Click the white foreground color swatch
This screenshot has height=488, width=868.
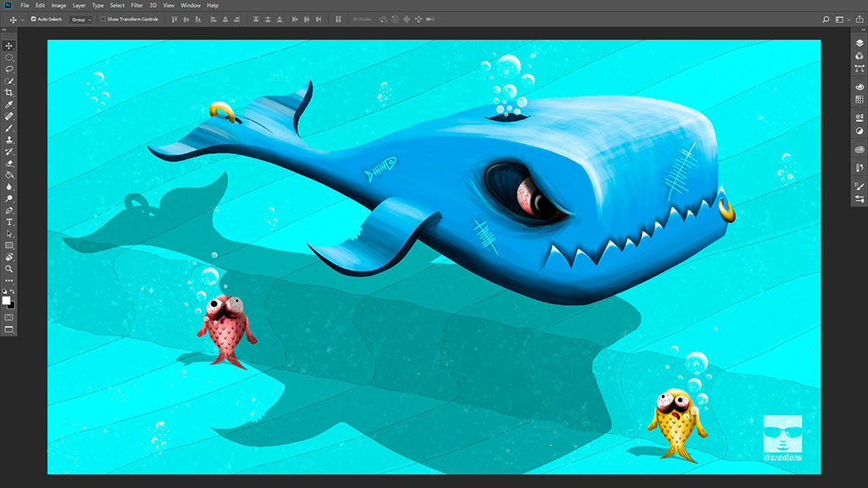6,301
